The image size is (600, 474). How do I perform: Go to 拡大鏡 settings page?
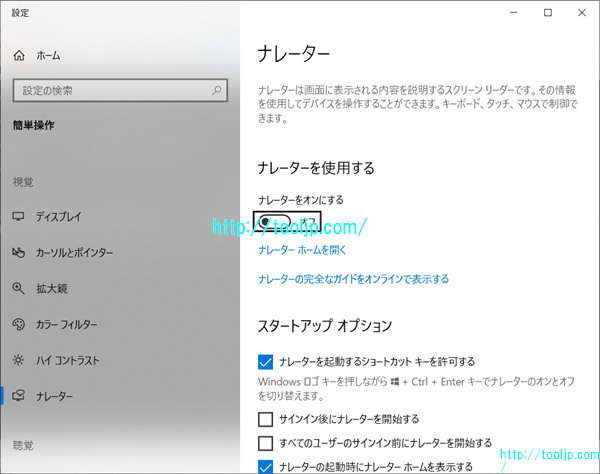point(52,288)
